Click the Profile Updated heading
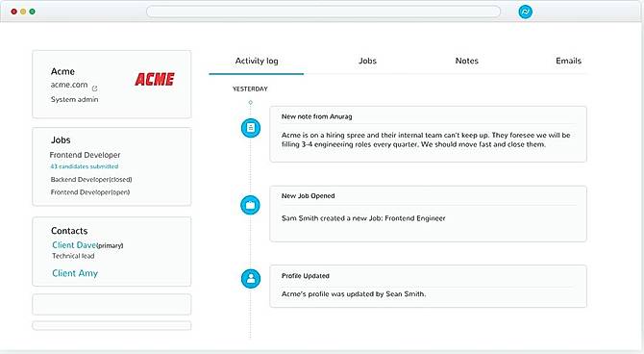This screenshot has width=644, height=354. point(305,276)
